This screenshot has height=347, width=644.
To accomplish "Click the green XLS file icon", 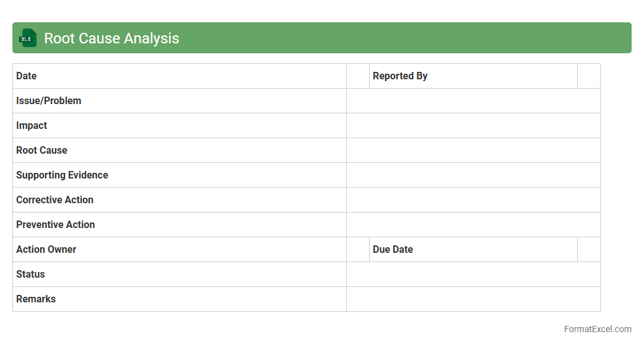I will coord(27,38).
